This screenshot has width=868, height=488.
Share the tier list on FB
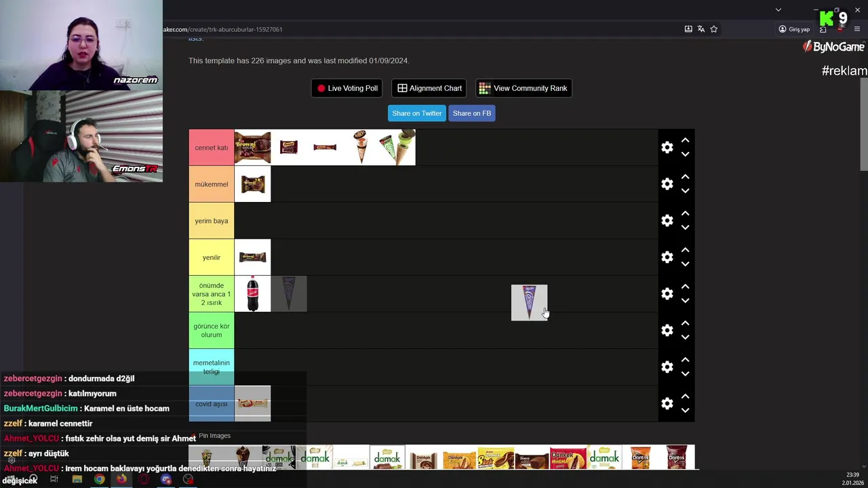pyautogui.click(x=471, y=113)
